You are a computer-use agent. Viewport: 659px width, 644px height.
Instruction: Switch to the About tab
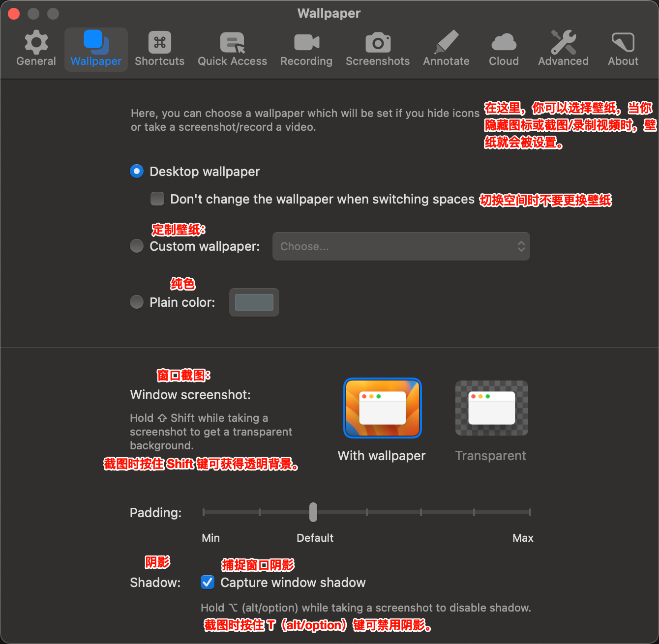[623, 47]
